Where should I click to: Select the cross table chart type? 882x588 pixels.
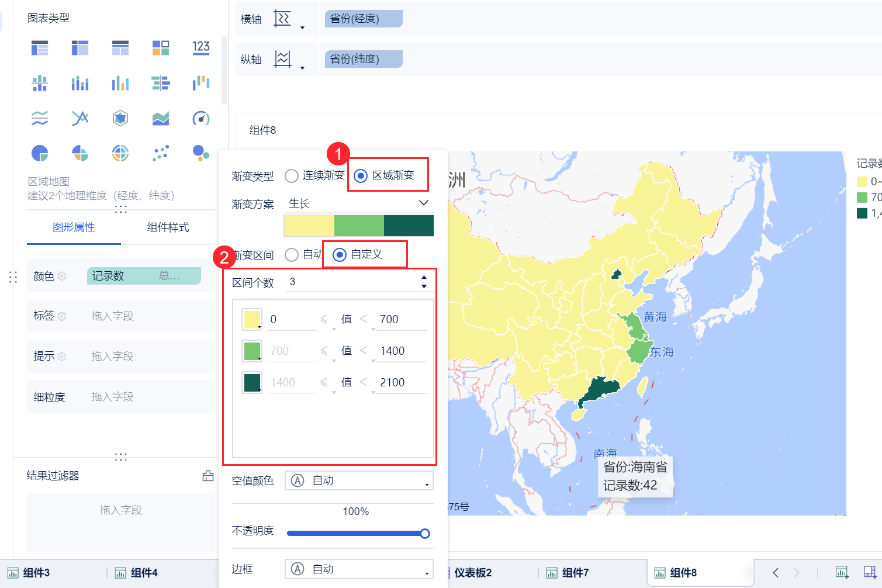click(x=80, y=48)
